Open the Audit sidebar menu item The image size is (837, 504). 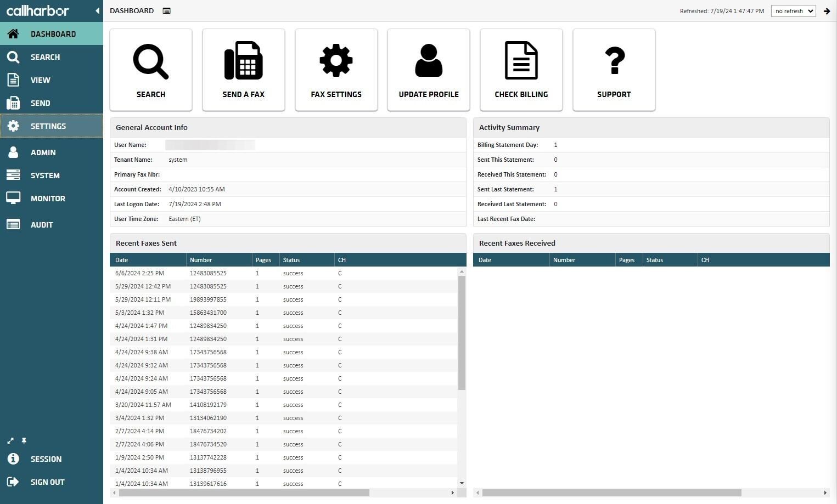click(x=52, y=225)
